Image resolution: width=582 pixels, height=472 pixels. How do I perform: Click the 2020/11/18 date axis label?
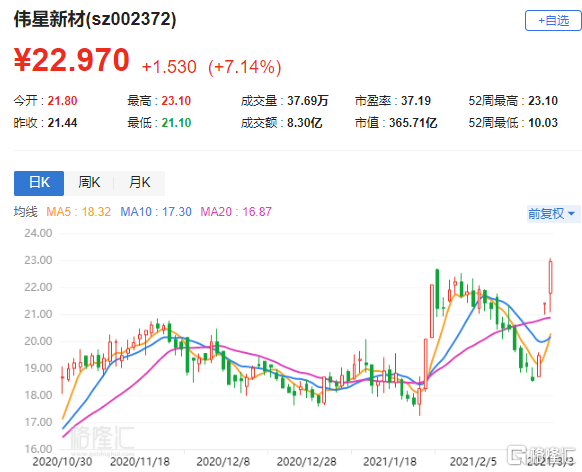[140, 462]
